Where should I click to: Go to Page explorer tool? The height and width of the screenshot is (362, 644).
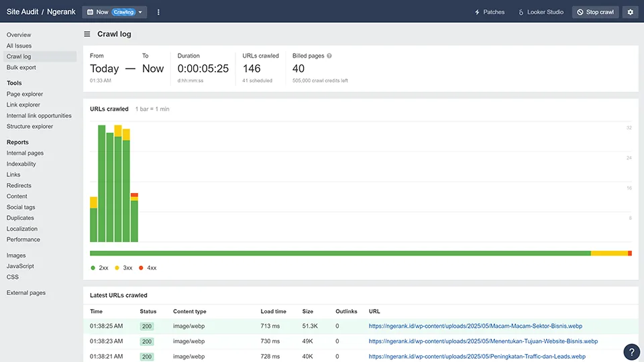[x=25, y=94]
